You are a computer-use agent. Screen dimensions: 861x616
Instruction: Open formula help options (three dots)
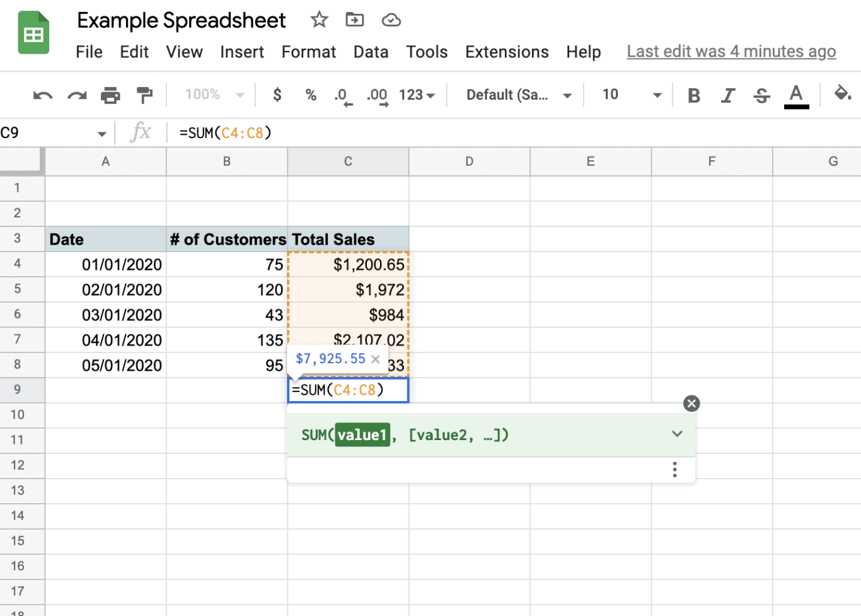point(674,469)
